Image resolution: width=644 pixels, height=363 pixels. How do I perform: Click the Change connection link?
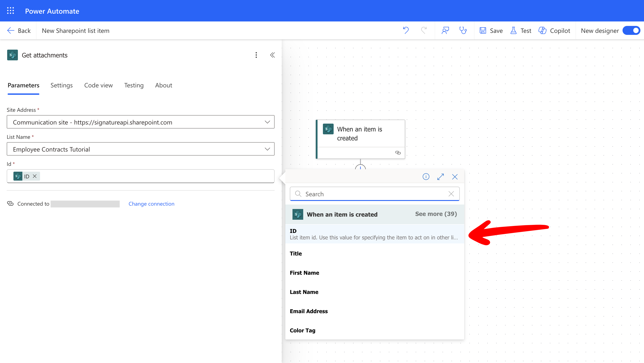pyautogui.click(x=151, y=204)
